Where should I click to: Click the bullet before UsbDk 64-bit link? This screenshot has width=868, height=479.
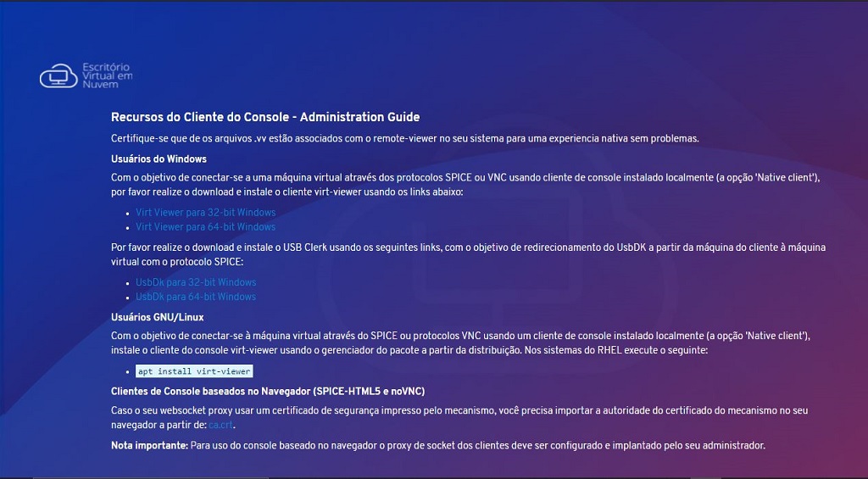(127, 298)
